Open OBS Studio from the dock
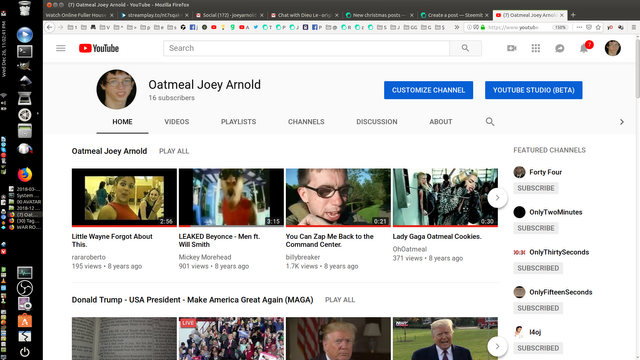 click(24, 289)
